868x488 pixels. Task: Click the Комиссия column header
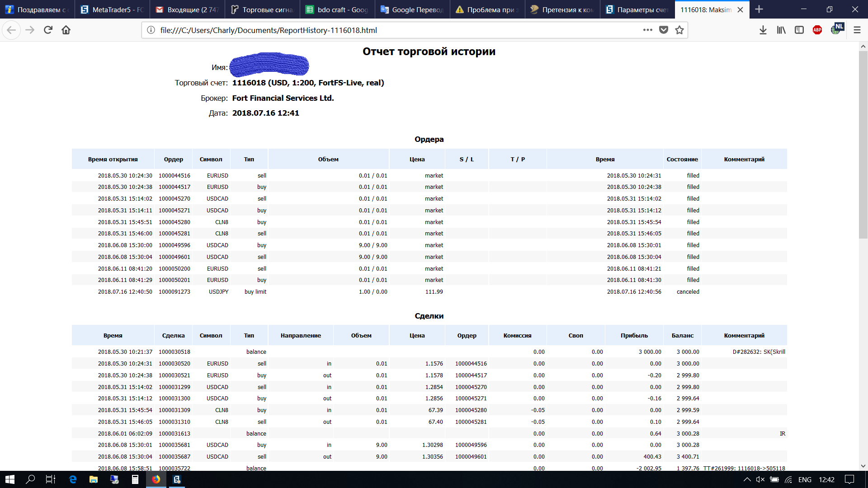tap(518, 335)
